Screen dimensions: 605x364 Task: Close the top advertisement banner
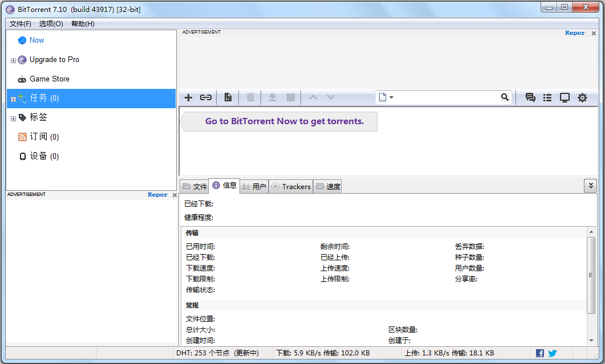click(x=594, y=34)
